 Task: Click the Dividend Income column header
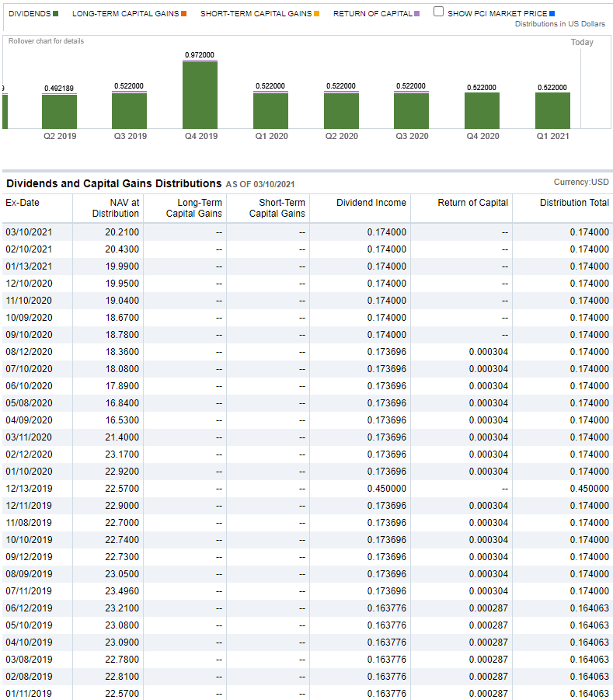(371, 203)
